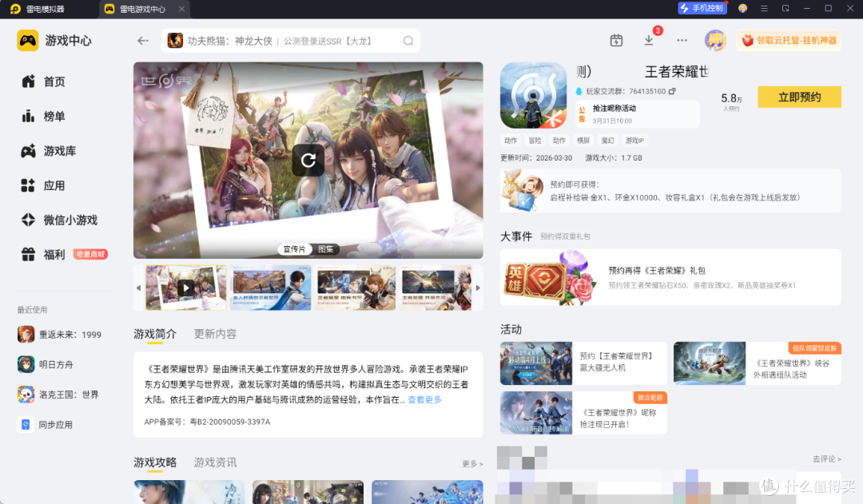Click the 魔幻 tag
The width and height of the screenshot is (863, 504).
click(607, 141)
